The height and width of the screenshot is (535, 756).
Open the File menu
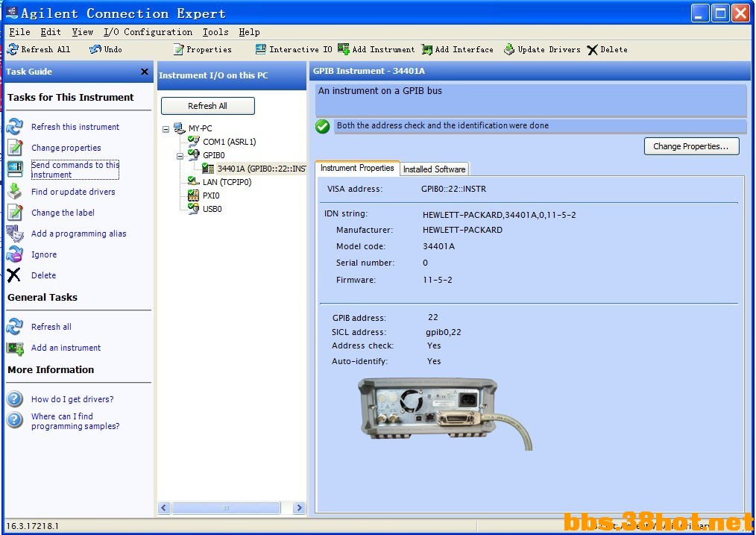click(x=20, y=32)
